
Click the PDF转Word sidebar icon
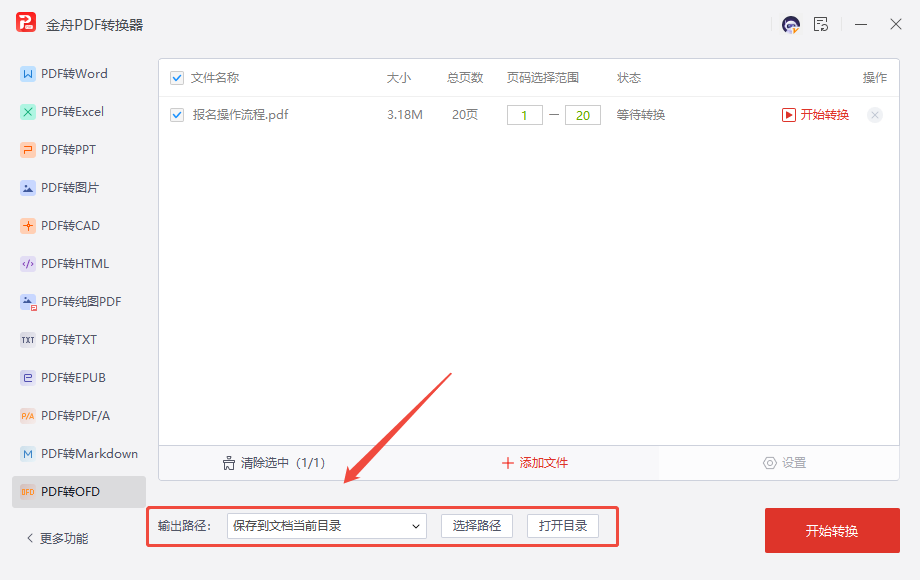28,74
